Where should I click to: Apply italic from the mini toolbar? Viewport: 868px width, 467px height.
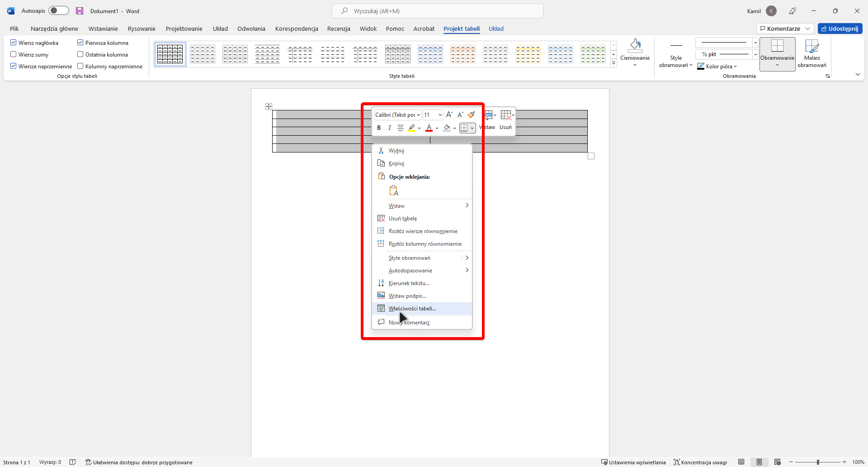point(389,128)
